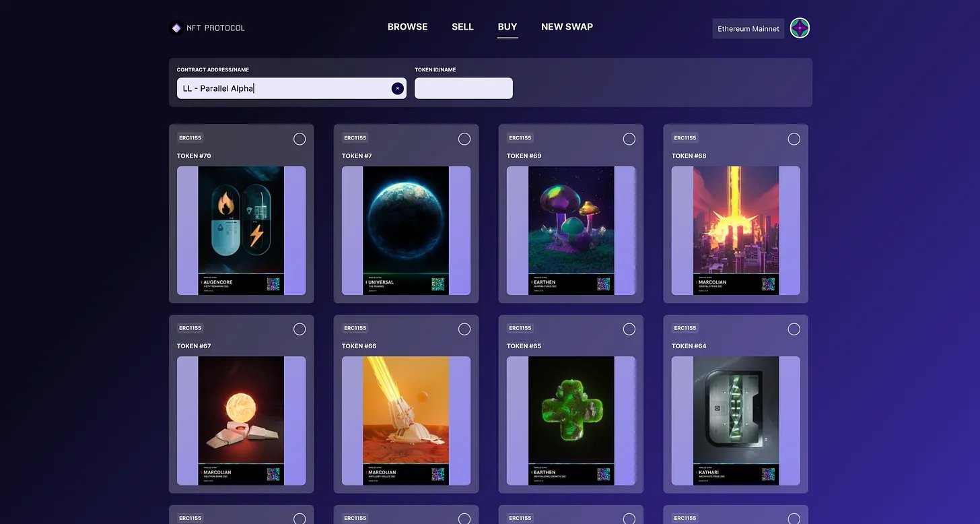Image resolution: width=980 pixels, height=524 pixels.
Task: Select Token #64 radio circle
Action: point(794,329)
